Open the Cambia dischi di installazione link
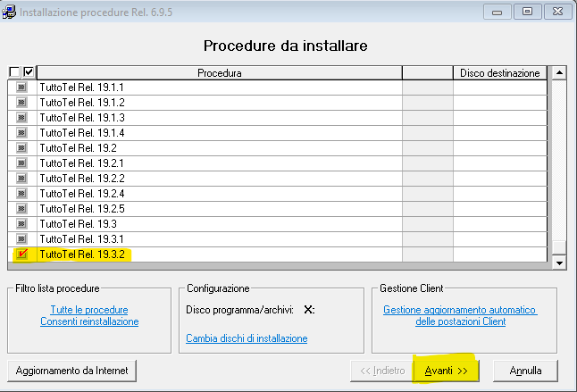This screenshot has height=392, width=577. pos(247,338)
